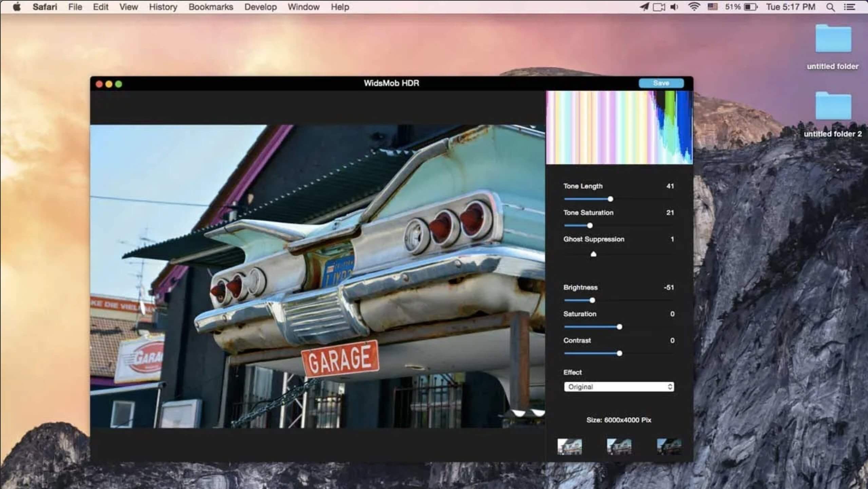Click the Wi-Fi status icon
This screenshot has width=868, height=489.
click(694, 7)
